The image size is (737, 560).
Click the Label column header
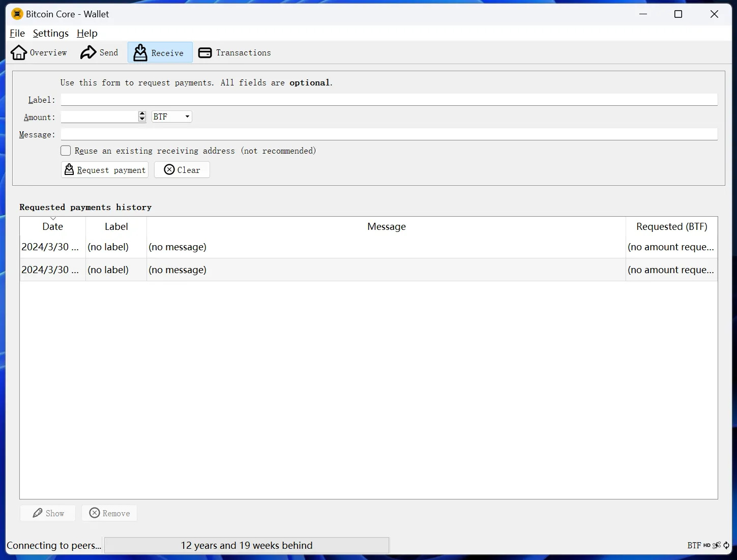[x=116, y=226]
